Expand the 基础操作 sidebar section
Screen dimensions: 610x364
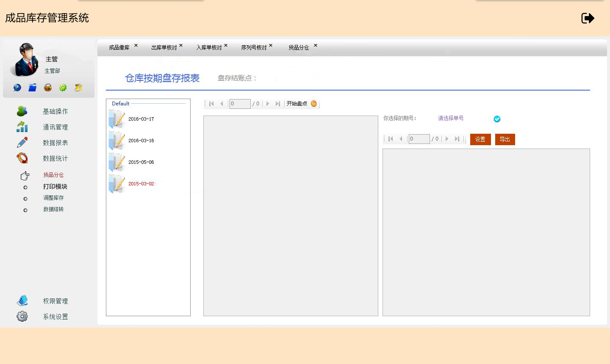pos(55,111)
